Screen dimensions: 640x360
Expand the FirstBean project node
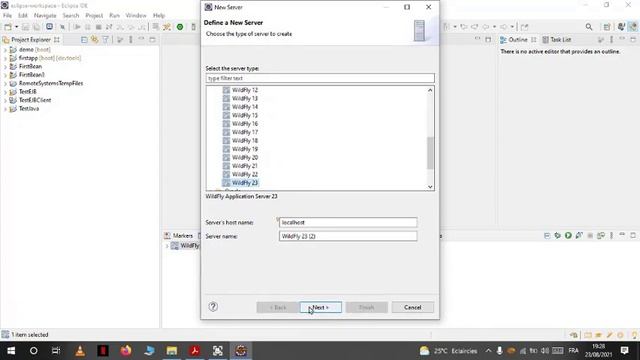(5, 67)
